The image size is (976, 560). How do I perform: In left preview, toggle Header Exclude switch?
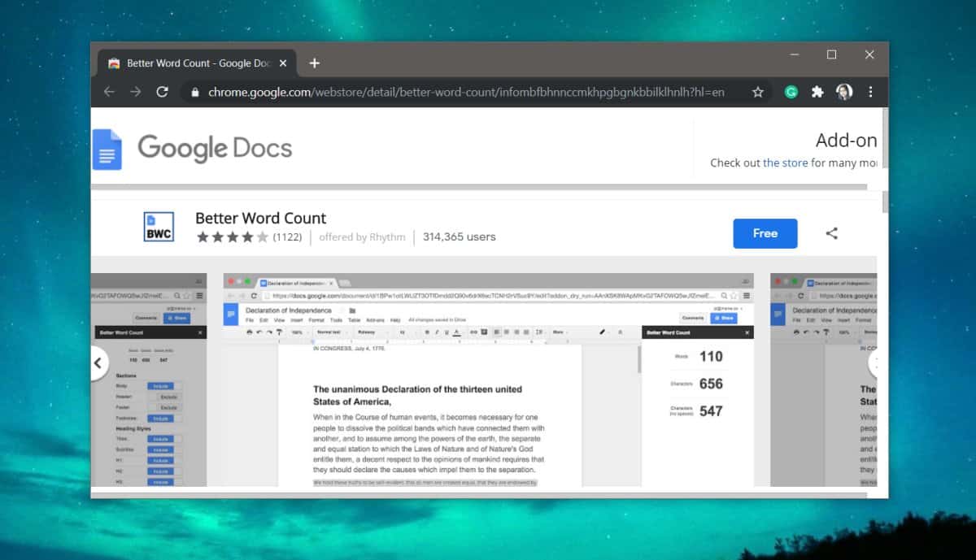[165, 397]
